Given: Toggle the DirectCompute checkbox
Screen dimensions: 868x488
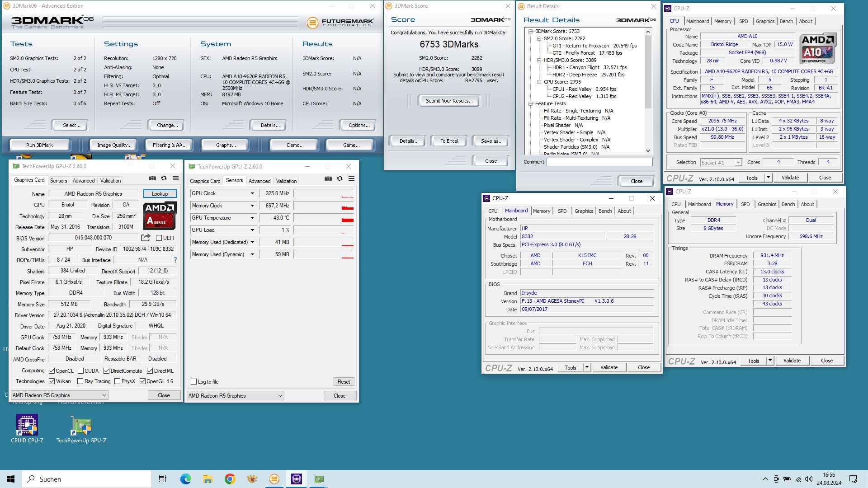Looking at the screenshot, I should point(106,371).
